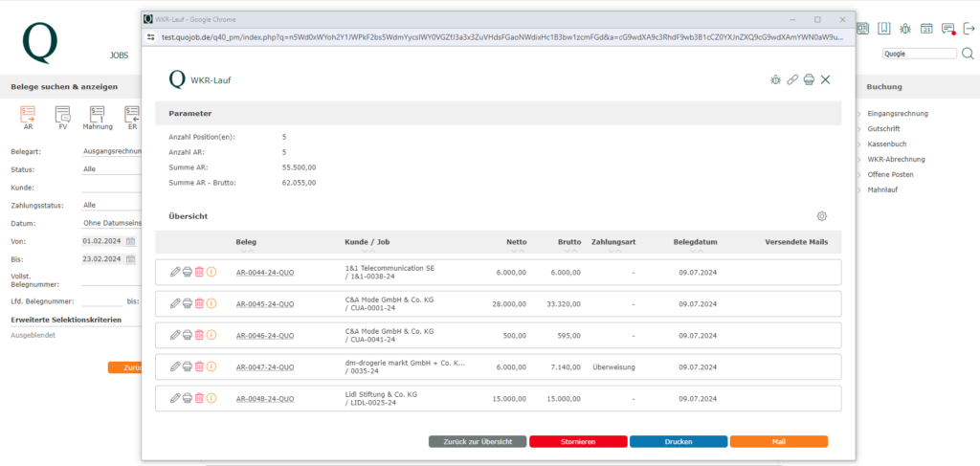The width and height of the screenshot is (980, 466).
Task: Click the Zurück zur Übersicht button
Action: (478, 442)
